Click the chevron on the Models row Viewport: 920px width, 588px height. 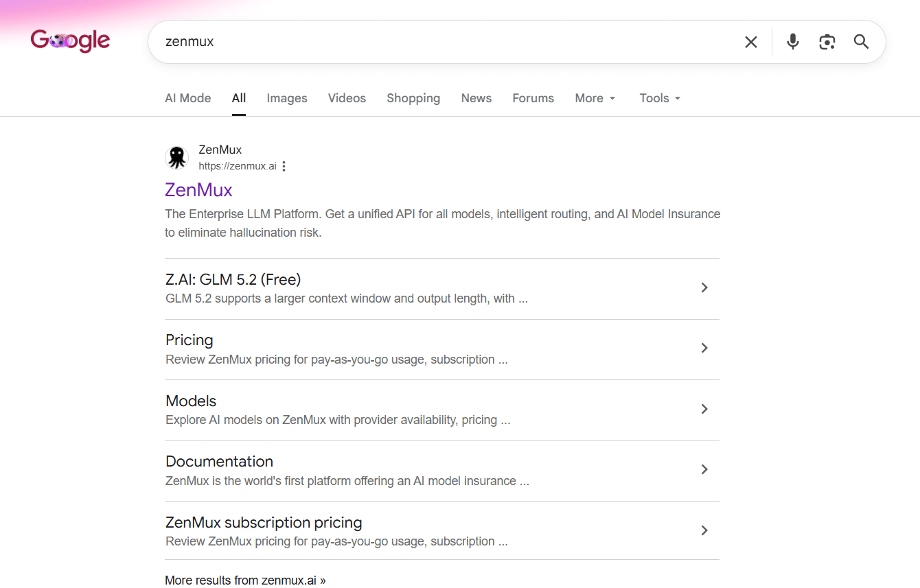point(704,409)
